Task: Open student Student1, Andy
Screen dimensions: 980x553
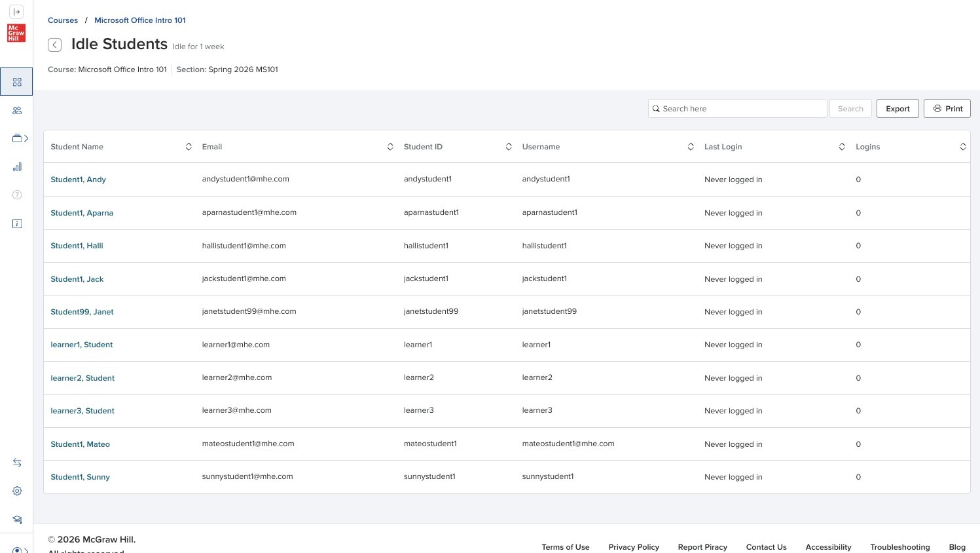Action: coord(78,180)
